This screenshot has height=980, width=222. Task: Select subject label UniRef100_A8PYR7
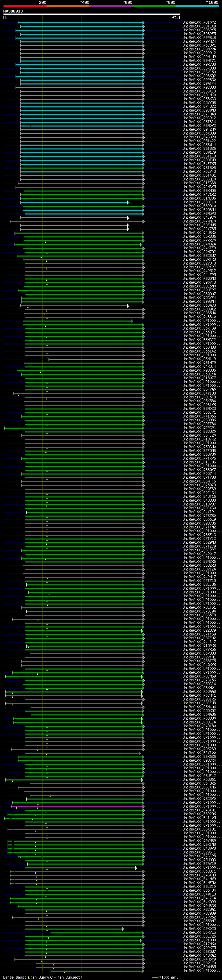coord(199,267)
